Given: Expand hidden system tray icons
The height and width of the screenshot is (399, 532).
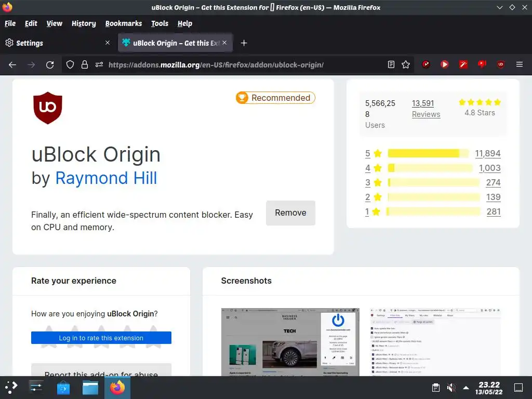Looking at the screenshot, I should (x=466, y=388).
